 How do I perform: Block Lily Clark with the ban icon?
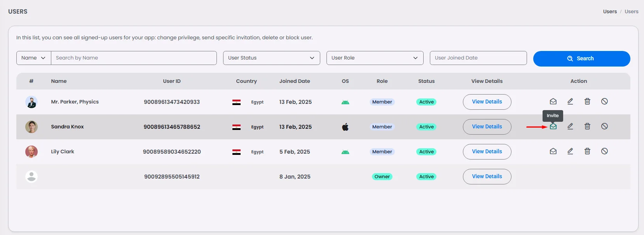click(x=604, y=151)
